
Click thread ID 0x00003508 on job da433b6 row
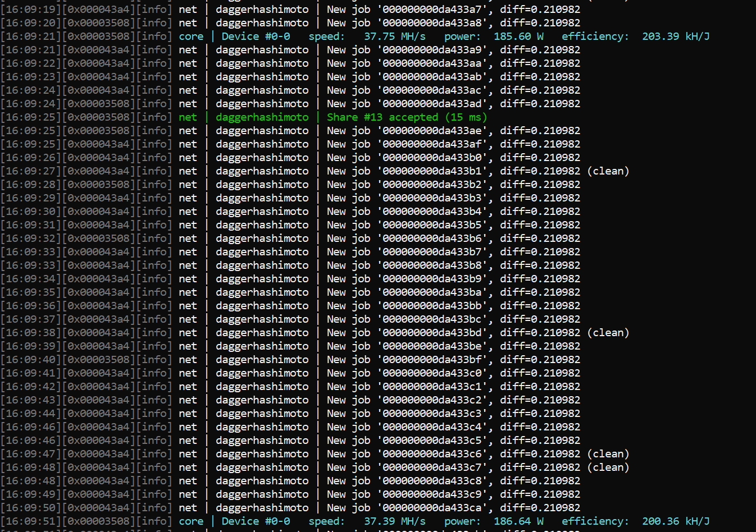(99, 239)
